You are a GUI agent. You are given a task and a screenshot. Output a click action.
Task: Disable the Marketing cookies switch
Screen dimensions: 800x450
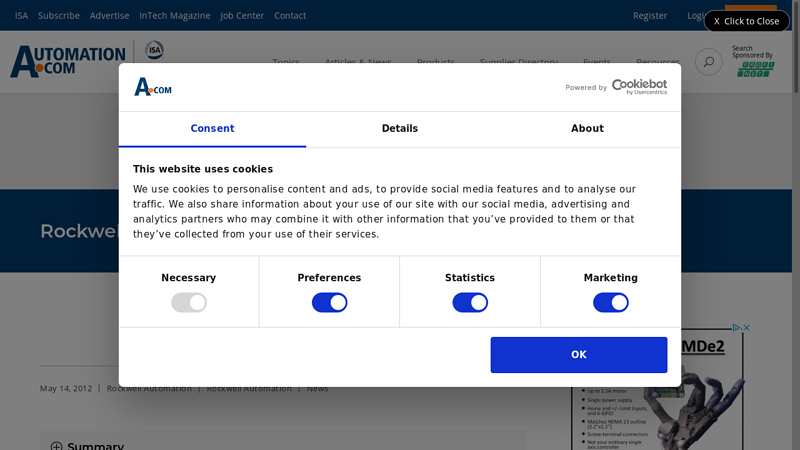tap(610, 303)
